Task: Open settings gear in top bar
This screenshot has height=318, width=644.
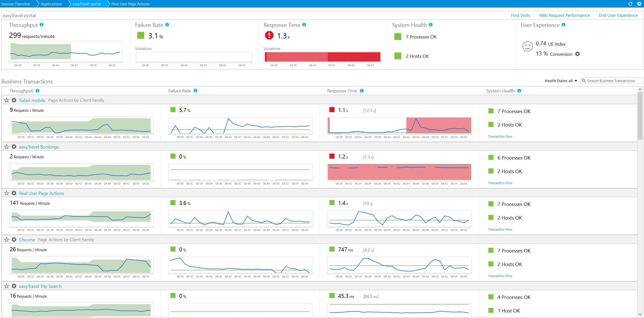Action: coord(639,4)
